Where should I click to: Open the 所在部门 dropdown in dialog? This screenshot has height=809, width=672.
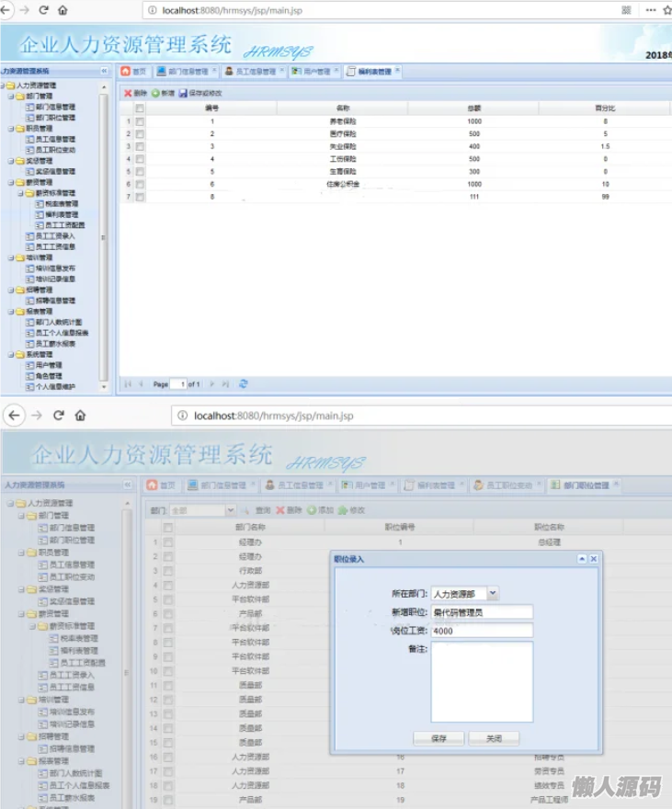pyautogui.click(x=494, y=594)
